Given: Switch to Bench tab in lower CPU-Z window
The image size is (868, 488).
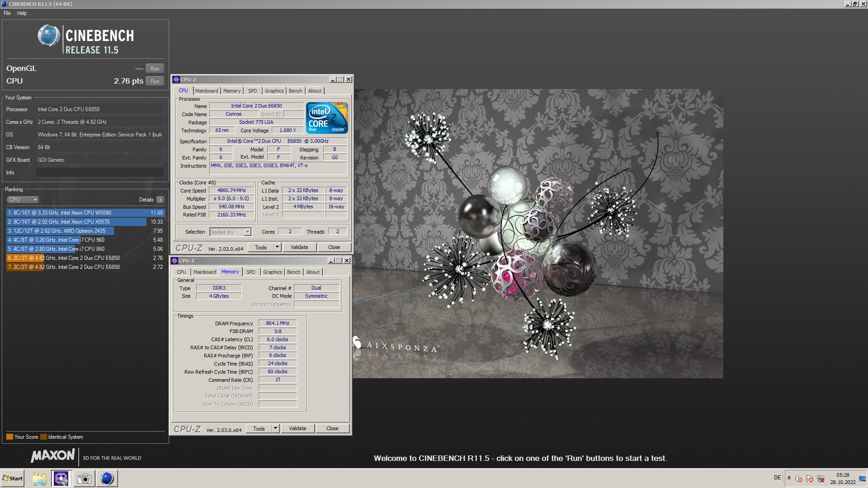Looking at the screenshot, I should [294, 272].
